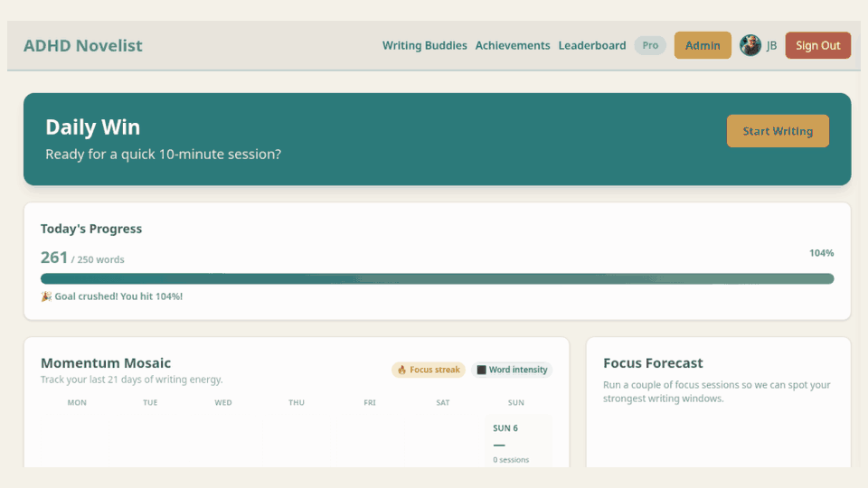The image size is (868, 488).
Task: Click the word progress bar
Action: click(437, 278)
